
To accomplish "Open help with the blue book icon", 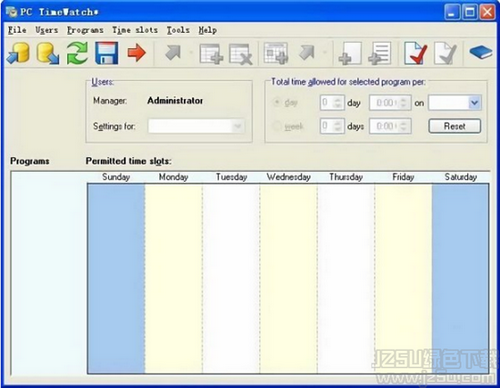I will 480,53.
